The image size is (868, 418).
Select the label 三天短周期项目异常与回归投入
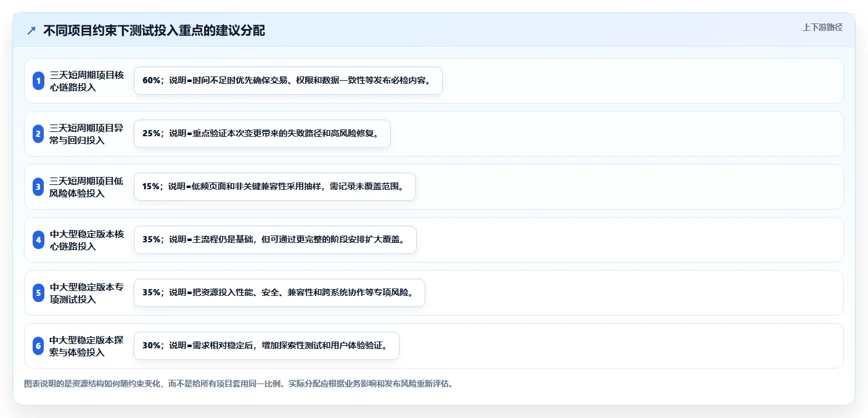pyautogui.click(x=87, y=134)
